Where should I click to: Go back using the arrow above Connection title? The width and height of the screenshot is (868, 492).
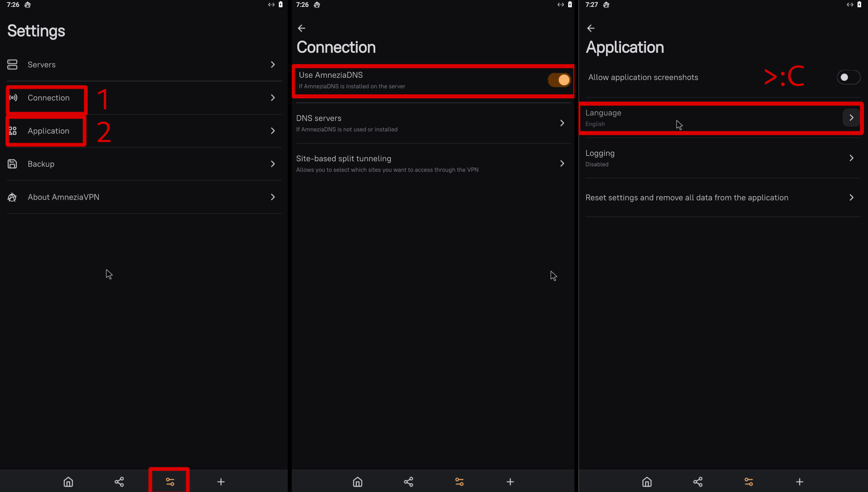[301, 28]
